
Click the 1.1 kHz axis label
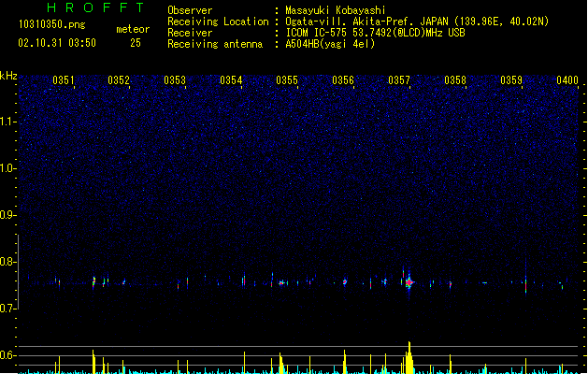click(x=8, y=122)
